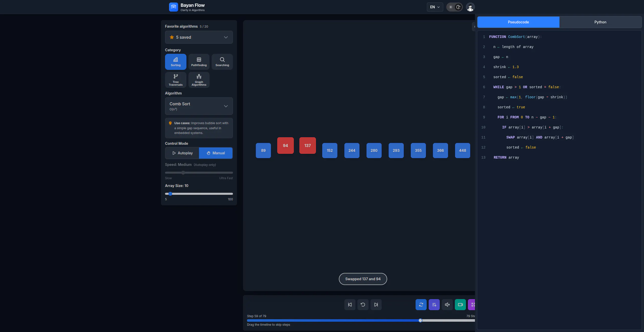Open the user avatar profile menu
This screenshot has width=644, height=332.
pos(470,7)
